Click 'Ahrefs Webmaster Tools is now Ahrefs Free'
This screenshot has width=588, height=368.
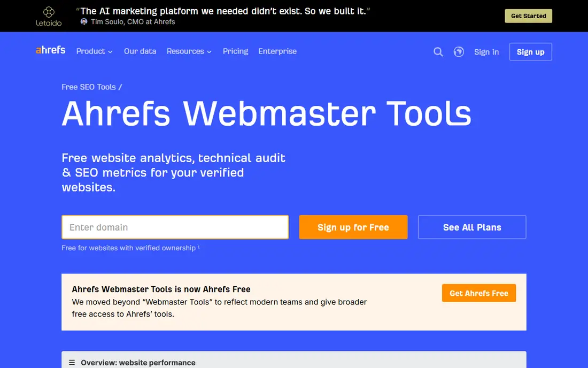point(161,289)
